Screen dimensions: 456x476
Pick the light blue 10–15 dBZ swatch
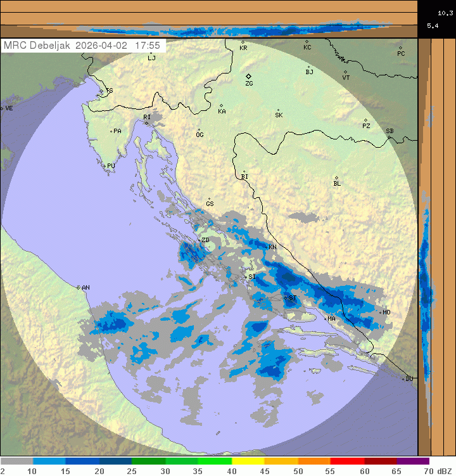(49, 461)
